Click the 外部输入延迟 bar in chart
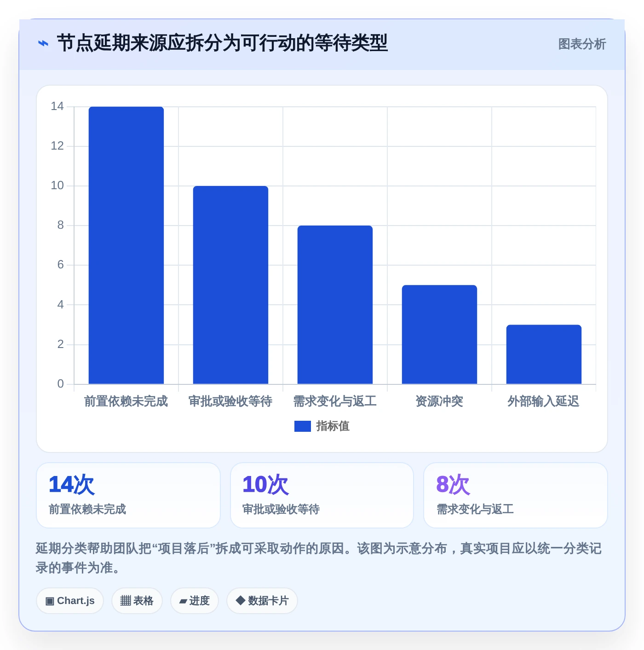 click(544, 354)
